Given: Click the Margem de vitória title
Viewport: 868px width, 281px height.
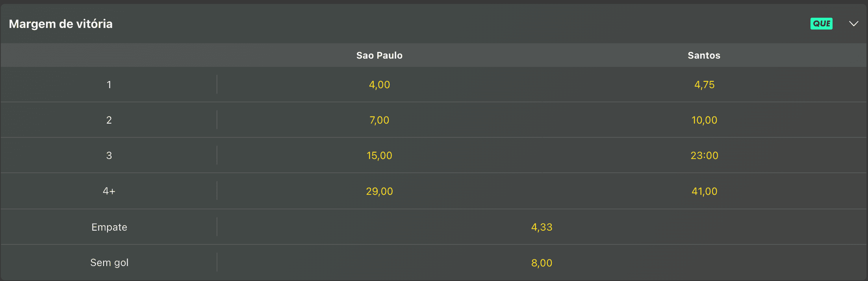Looking at the screenshot, I should pos(61,24).
